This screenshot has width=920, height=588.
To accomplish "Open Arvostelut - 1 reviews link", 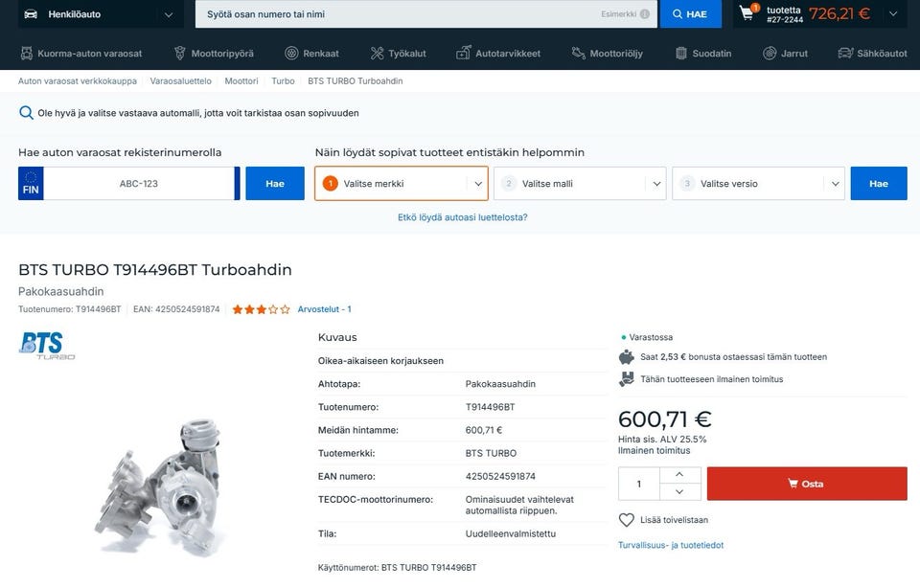I will click(x=325, y=309).
